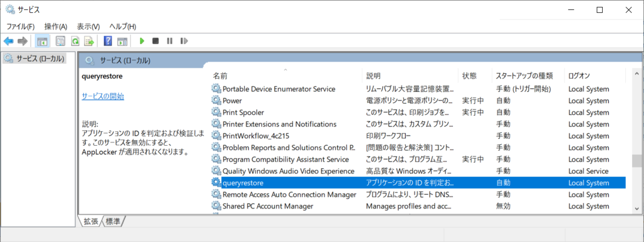Sort by the ログオン column header
The width and height of the screenshot is (644, 242).
595,76
